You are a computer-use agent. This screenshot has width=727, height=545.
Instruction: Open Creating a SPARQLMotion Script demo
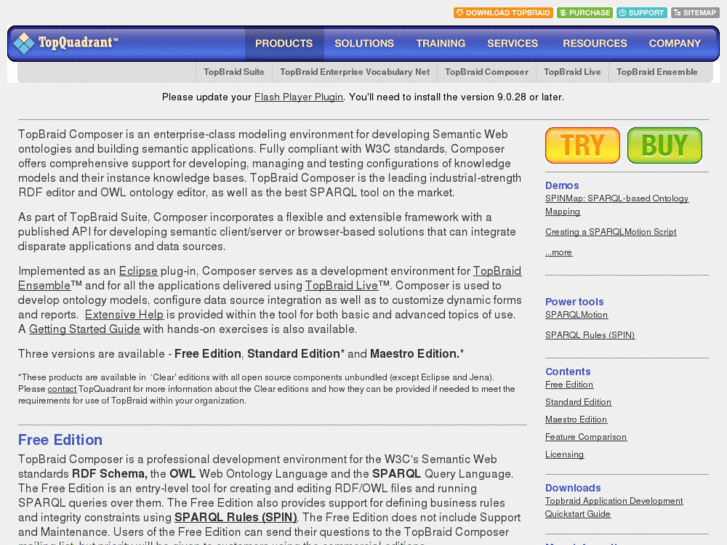(x=611, y=232)
